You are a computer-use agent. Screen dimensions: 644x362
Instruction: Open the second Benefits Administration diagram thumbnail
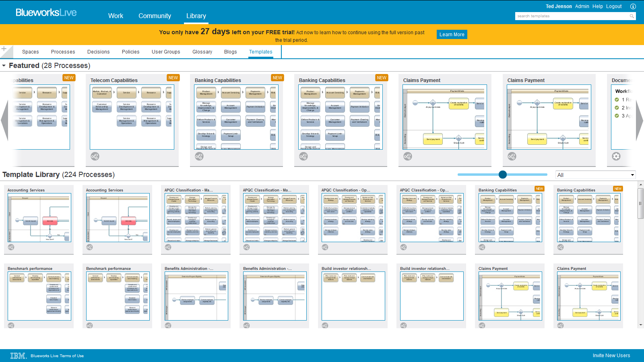click(275, 296)
